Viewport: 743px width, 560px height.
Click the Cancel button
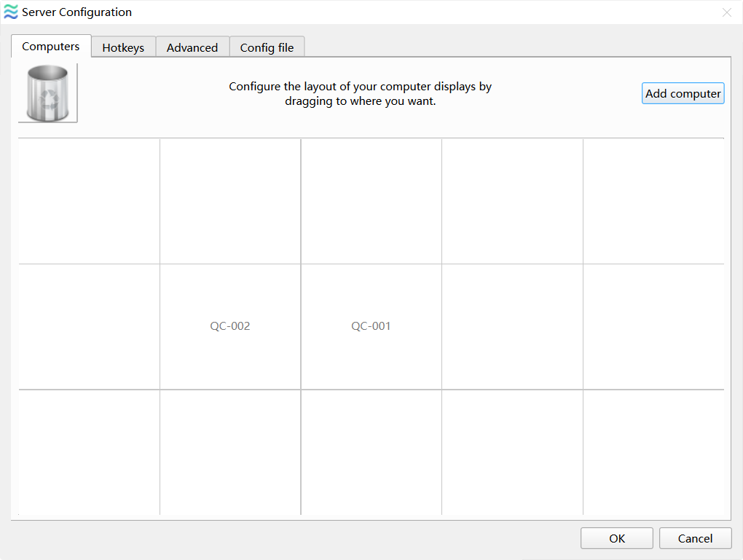pos(695,538)
